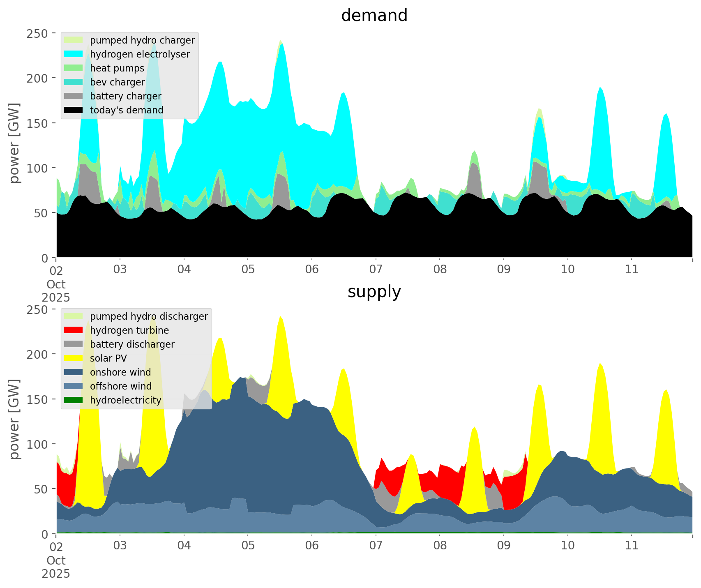Click the "supply" chart title
This screenshot has width=701, height=588.
pos(374,292)
